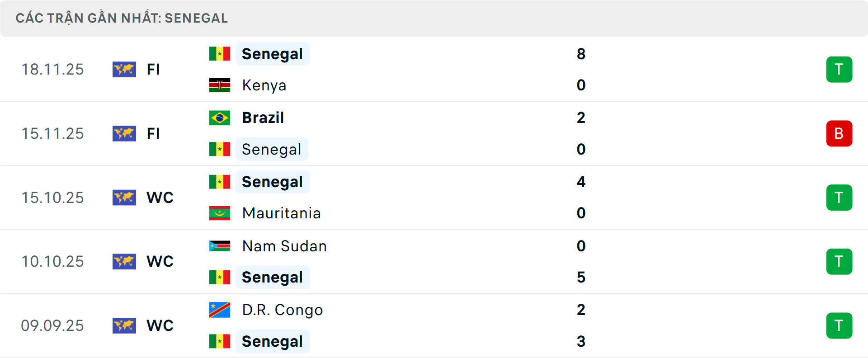The image size is (868, 358).
Task: Click the CÁC TRẬN GẦN NHẤT: SENEGAL header
Action: [122, 18]
